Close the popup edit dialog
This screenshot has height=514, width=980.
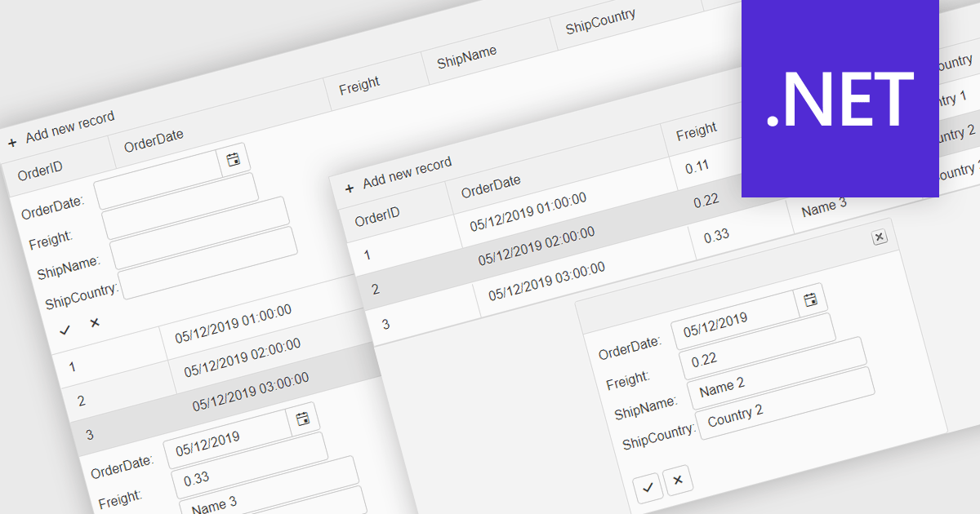tap(879, 237)
